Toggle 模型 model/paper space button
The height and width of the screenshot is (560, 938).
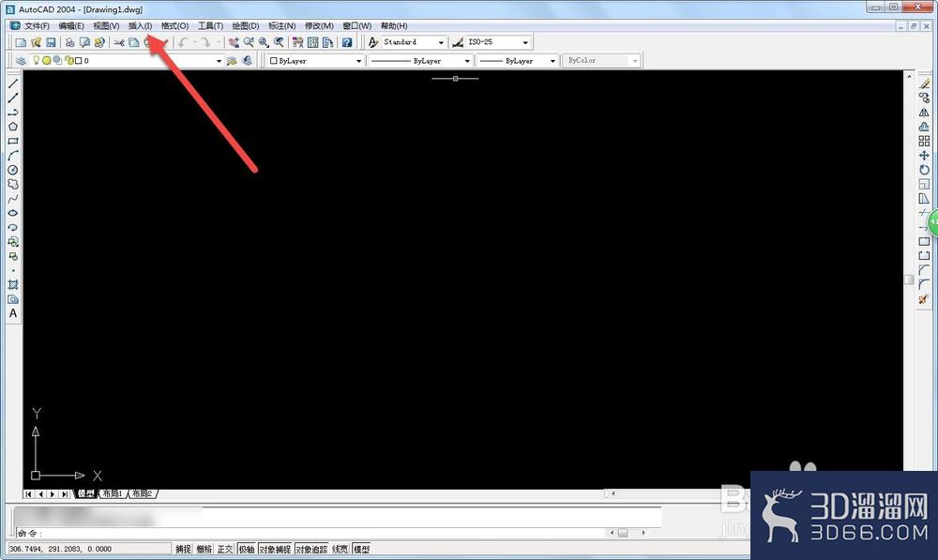[x=361, y=549]
